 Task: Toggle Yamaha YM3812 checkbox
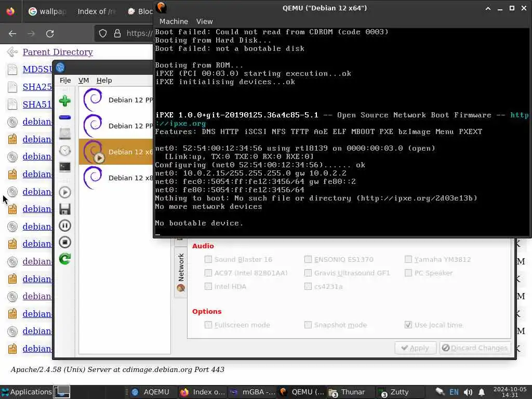pos(408,260)
